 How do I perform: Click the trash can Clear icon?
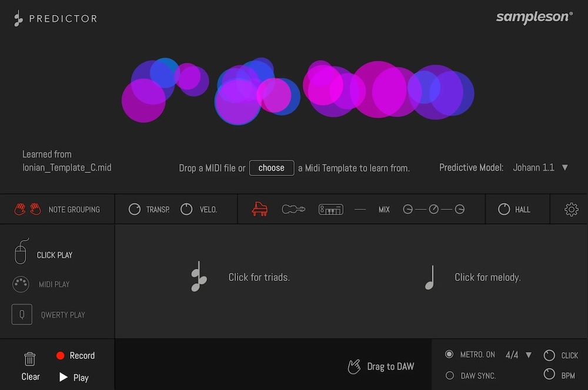[29, 359]
